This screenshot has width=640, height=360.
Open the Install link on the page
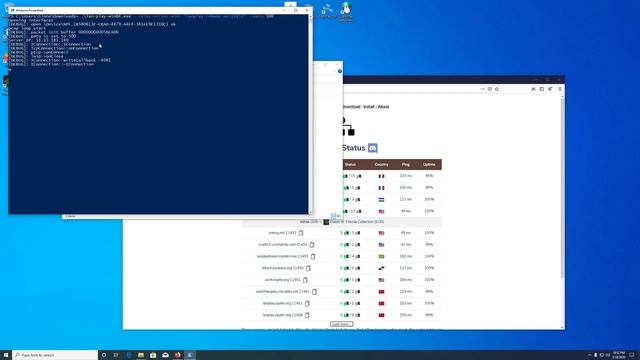(369, 107)
